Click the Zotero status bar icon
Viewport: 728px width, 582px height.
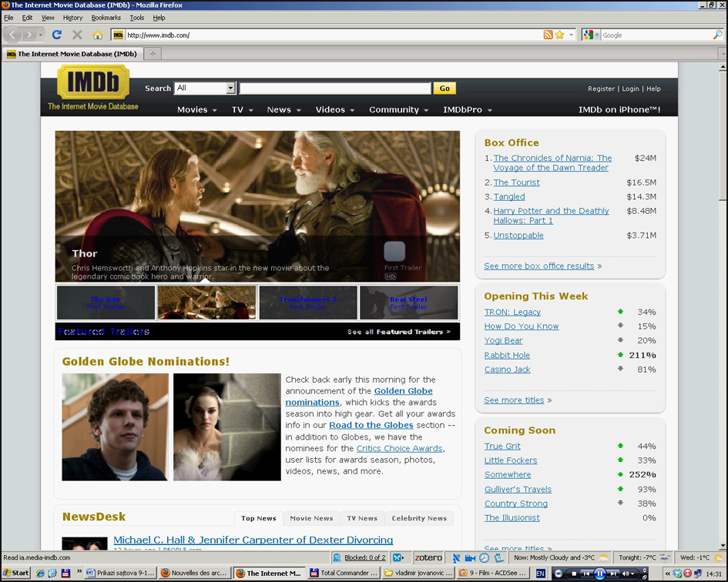(428, 557)
